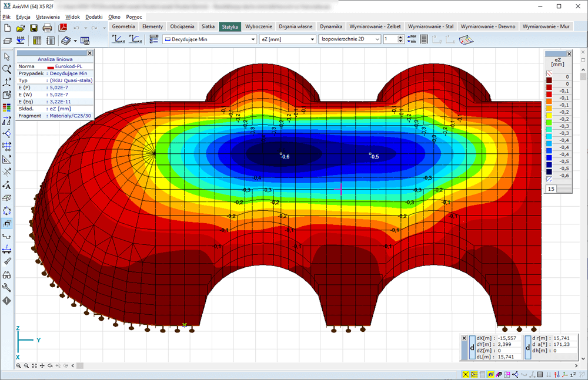The width and height of the screenshot is (588, 380).
Task: Close the Analiza liniowa info panel
Action: pos(89,53)
